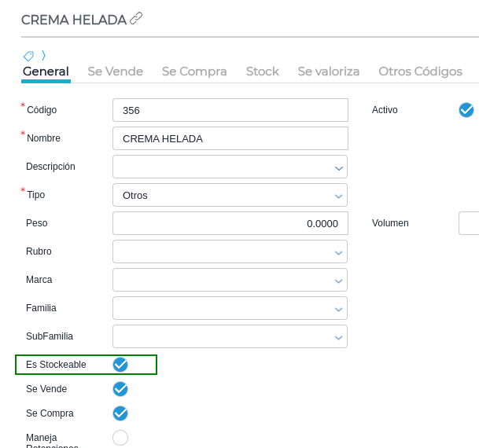Focus the Peso field showing 0.0000
This screenshot has width=479, height=448.
click(230, 223)
